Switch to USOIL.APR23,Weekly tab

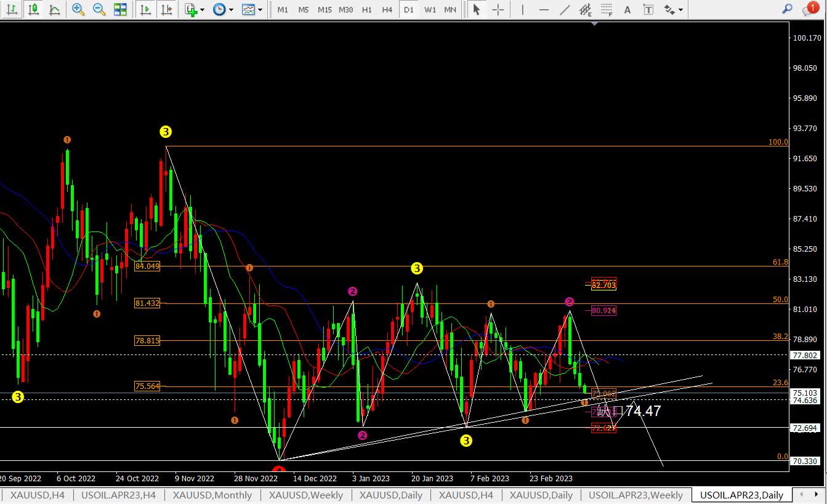635,495
